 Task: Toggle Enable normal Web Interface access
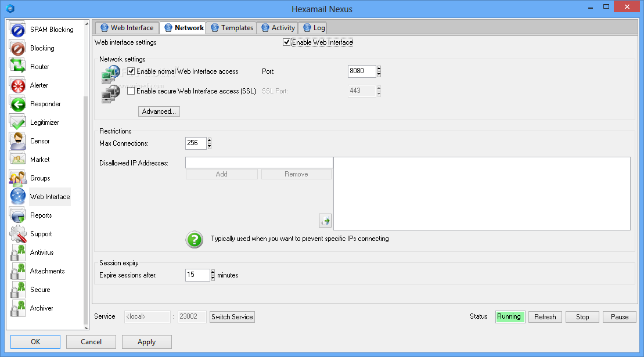tap(131, 71)
